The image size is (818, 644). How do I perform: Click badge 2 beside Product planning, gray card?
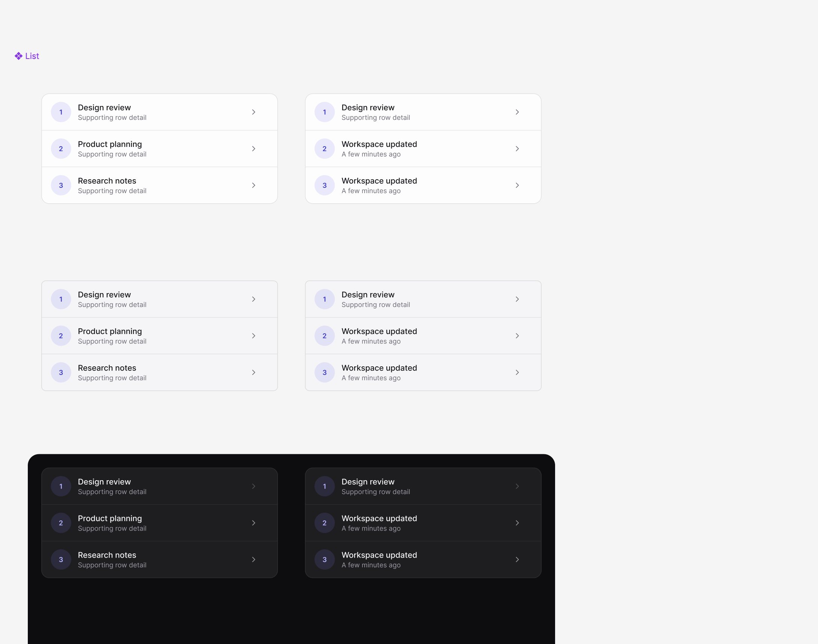tap(61, 336)
